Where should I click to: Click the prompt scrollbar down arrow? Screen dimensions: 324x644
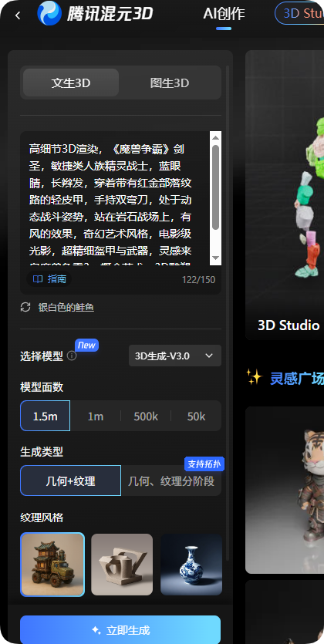coord(215,258)
